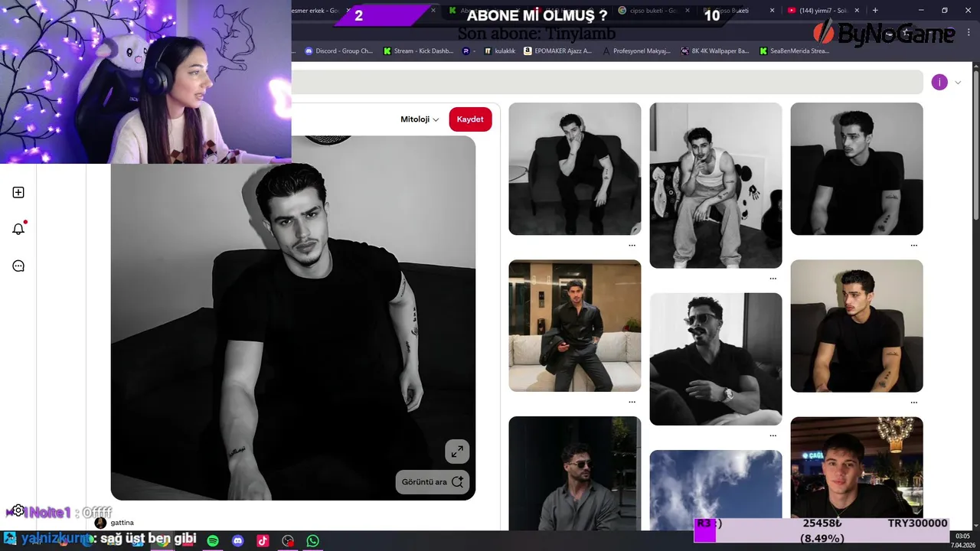Open pin of man in white tank top
Viewport: 980px width, 551px height.
tap(716, 185)
